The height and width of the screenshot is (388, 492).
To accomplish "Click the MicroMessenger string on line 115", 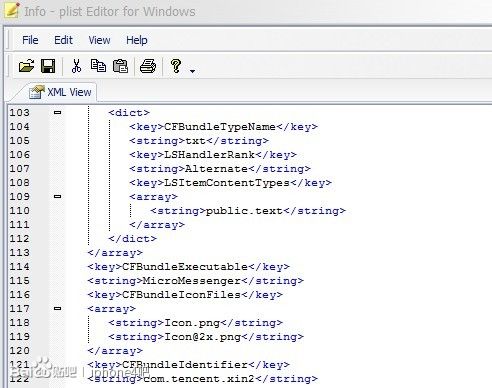I will click(192, 281).
